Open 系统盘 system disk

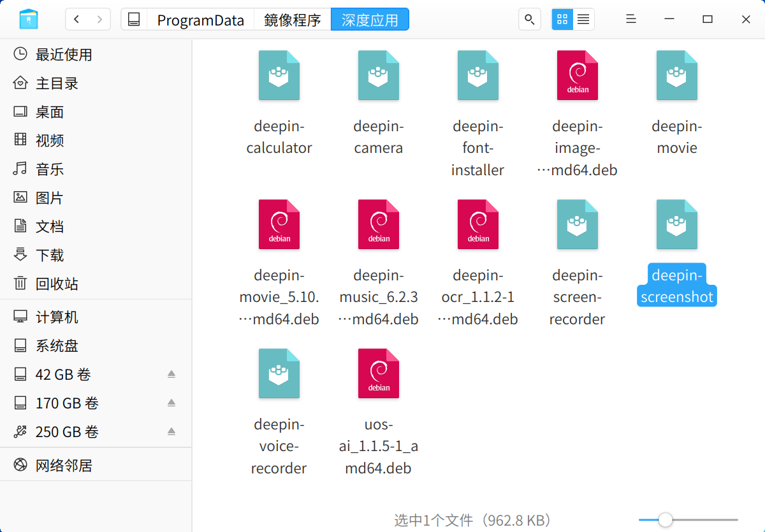coord(96,346)
